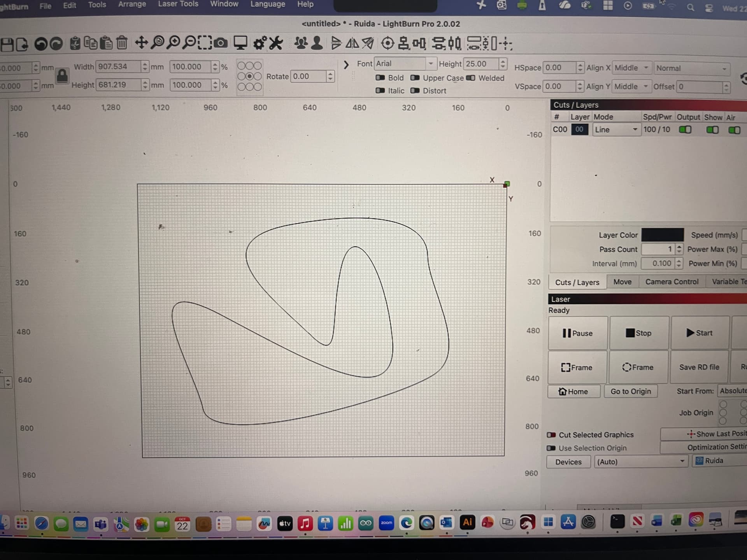Select the Zoom In magnifier icon

tap(174, 42)
